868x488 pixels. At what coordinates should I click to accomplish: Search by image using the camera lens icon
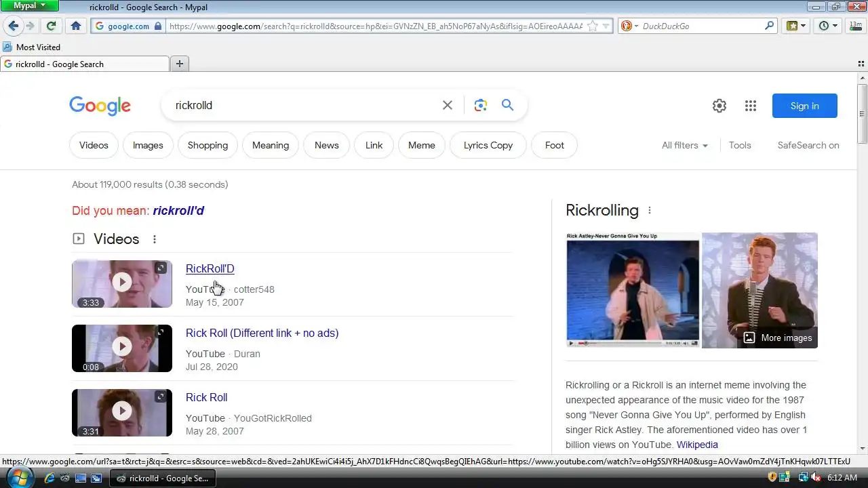(481, 105)
